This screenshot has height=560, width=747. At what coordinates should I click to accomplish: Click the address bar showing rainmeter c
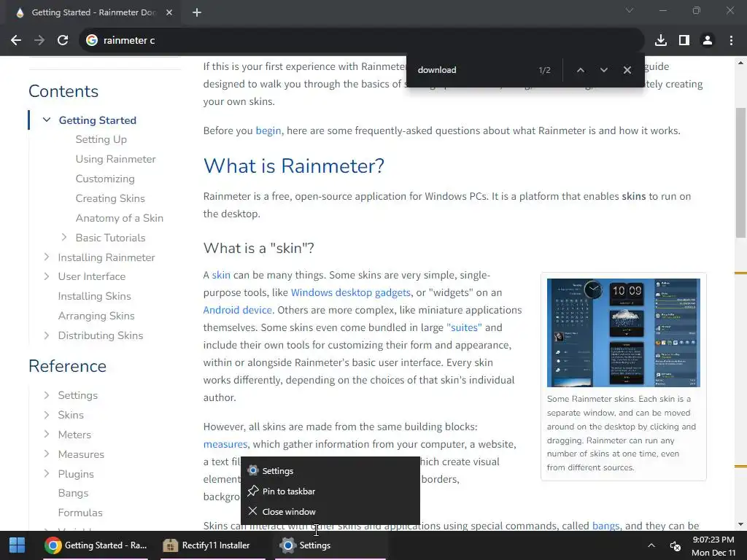tap(362, 41)
